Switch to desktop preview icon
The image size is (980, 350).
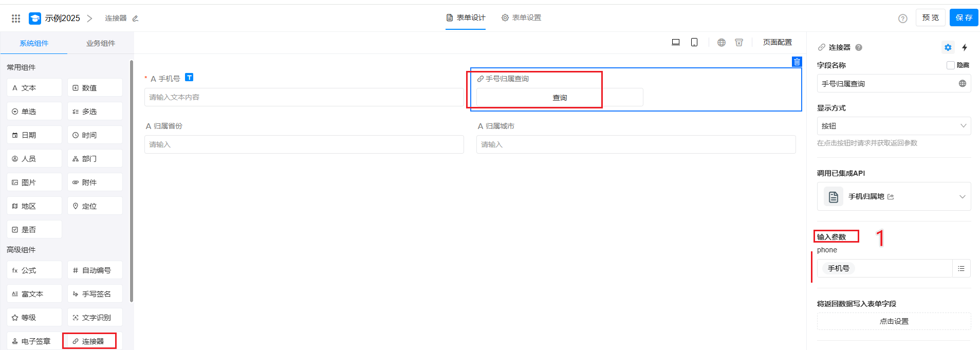(676, 42)
